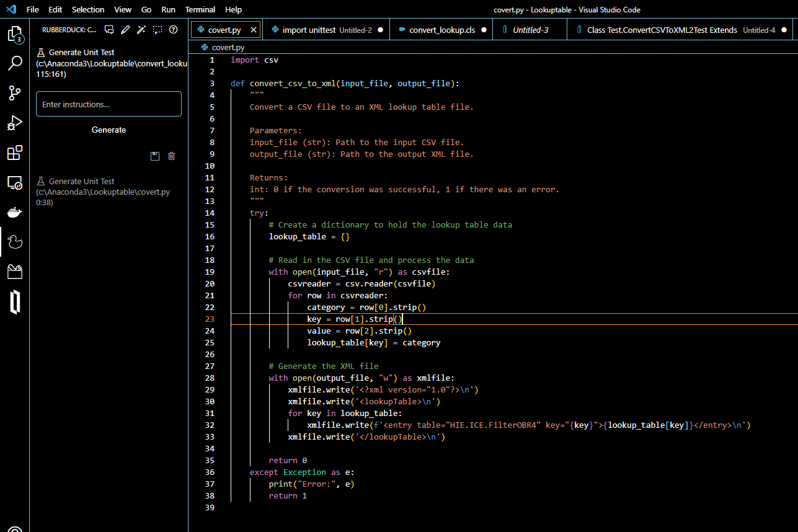Click the help question mark icon in Rubberduck panel
The height and width of the screenshot is (532, 798).
[174, 29]
